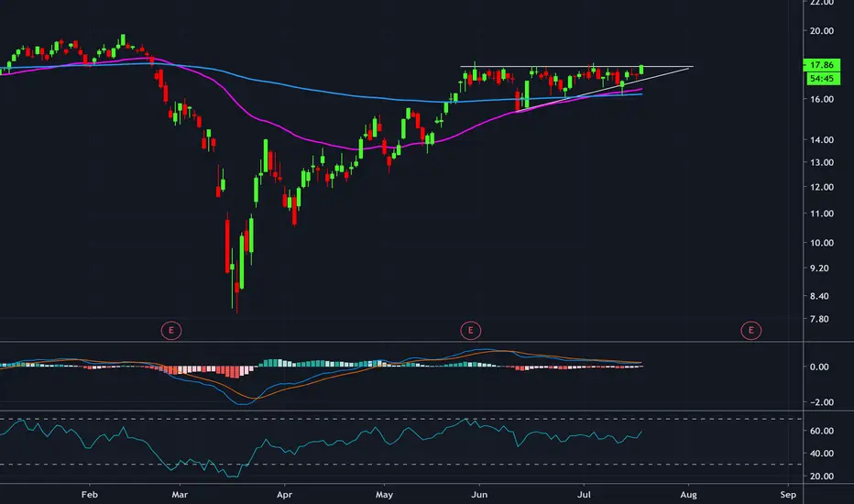Screen dimensions: 854x504
Task: Click the RSI 40.00 axis label
Action: click(821, 454)
